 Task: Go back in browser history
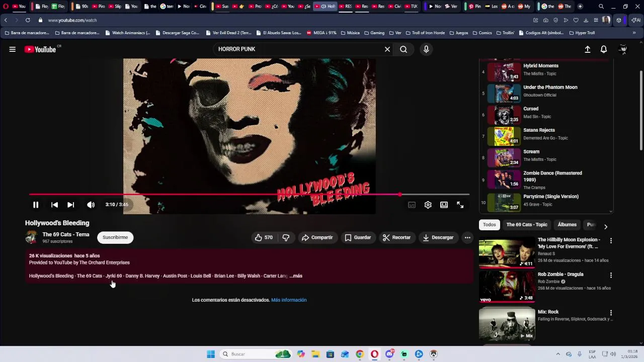pos(6,20)
